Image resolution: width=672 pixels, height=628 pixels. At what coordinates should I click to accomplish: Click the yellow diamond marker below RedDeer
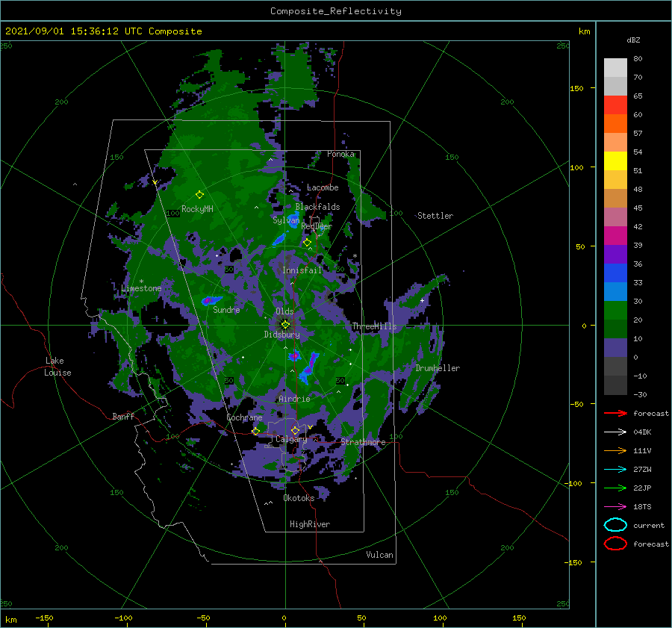coord(307,243)
